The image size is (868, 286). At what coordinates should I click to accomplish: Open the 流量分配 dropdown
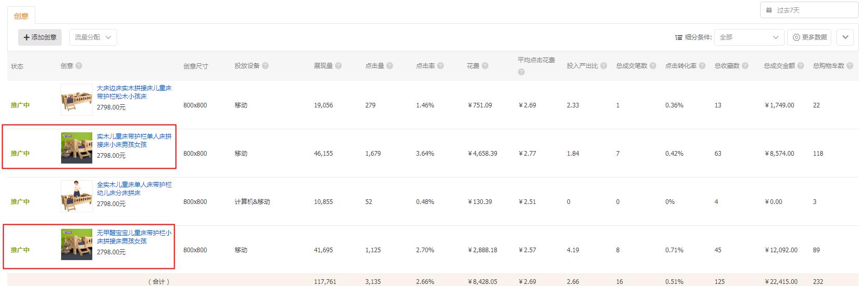click(x=93, y=37)
